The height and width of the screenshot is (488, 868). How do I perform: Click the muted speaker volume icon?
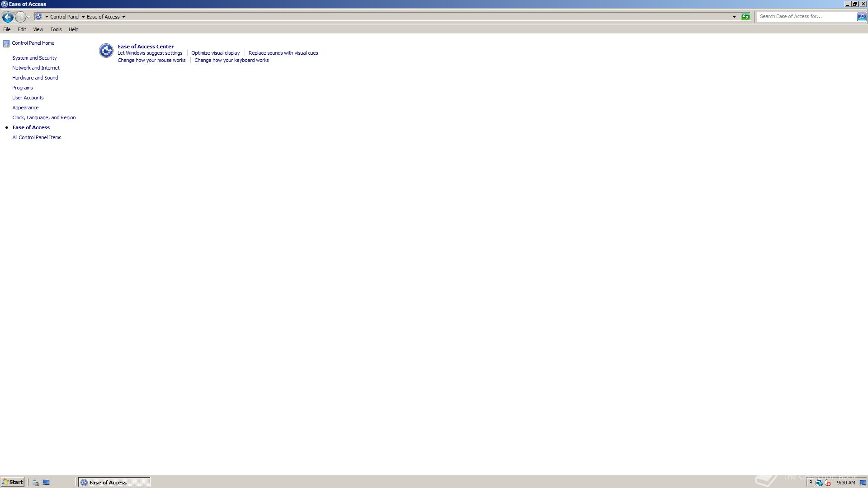pyautogui.click(x=827, y=483)
